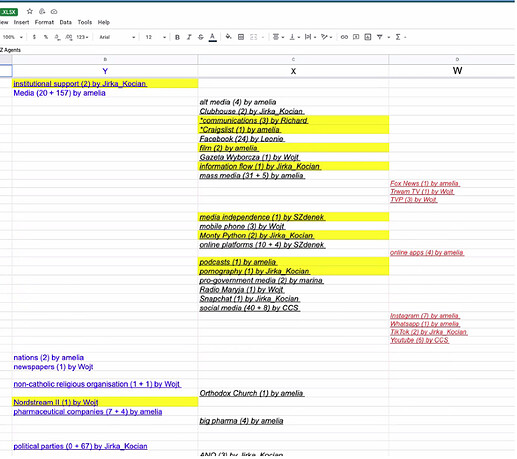Select 'big pharma (4) by amelia' cell
The image size is (517, 459).
pos(293,421)
